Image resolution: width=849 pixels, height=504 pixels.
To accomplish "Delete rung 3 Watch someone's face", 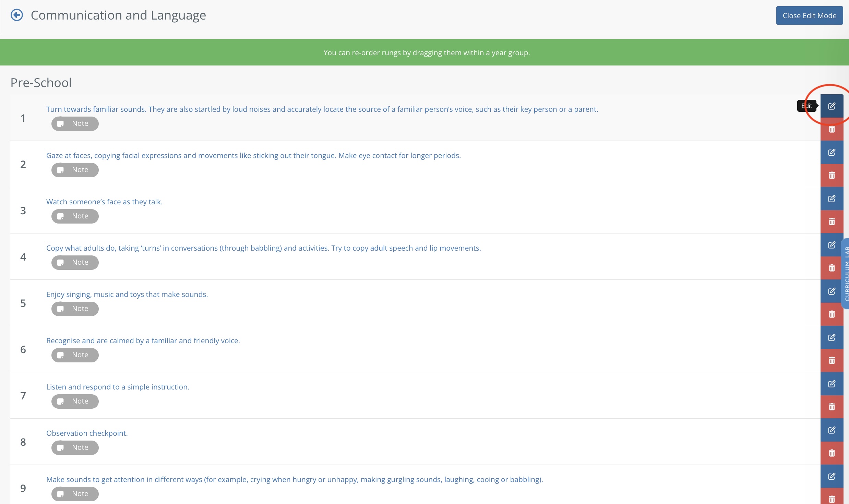I will (x=832, y=222).
